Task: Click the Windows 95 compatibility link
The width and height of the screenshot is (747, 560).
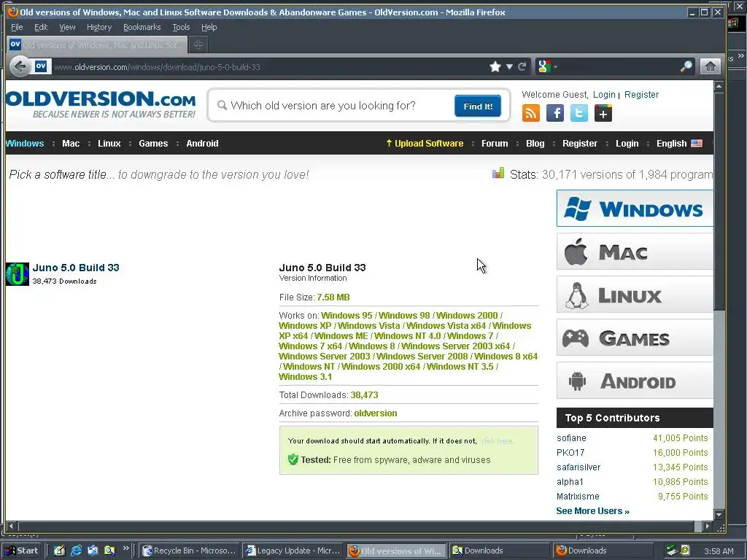Action: coord(347,315)
